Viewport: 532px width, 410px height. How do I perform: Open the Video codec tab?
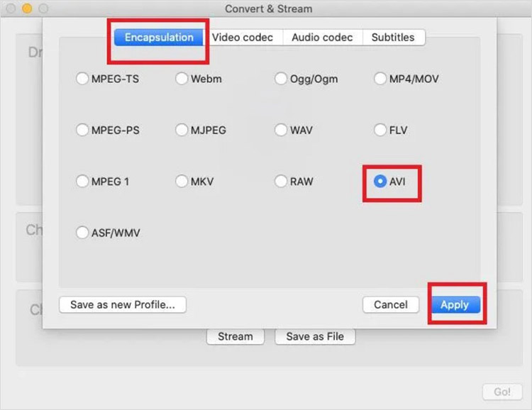243,38
